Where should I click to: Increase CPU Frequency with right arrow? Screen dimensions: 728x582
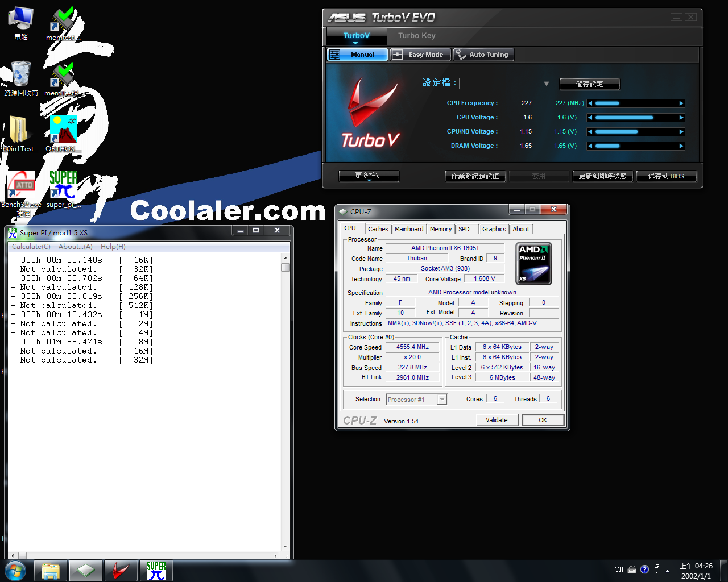tap(681, 103)
